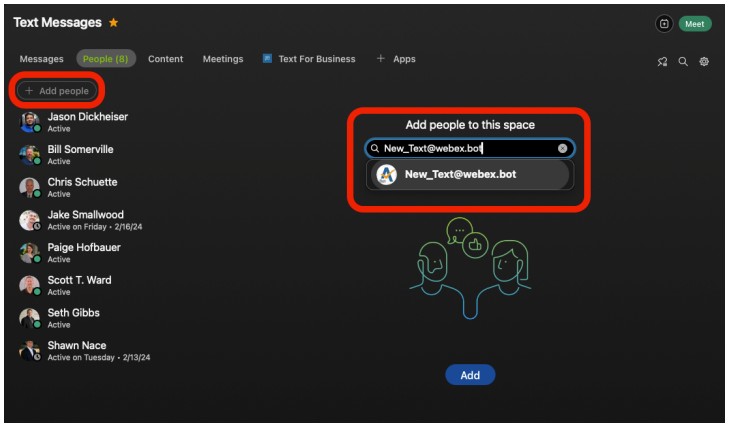This screenshot has width=729, height=426.
Task: Open the Meetings tab
Action: 223,59
